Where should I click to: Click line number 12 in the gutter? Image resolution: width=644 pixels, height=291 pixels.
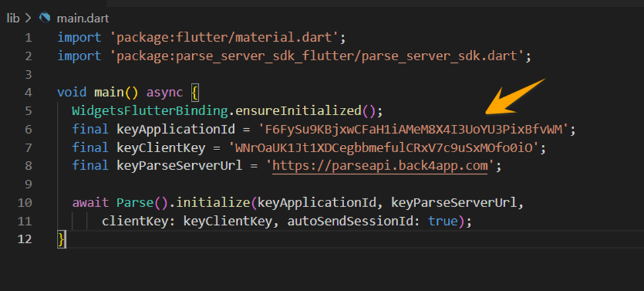[x=24, y=239]
